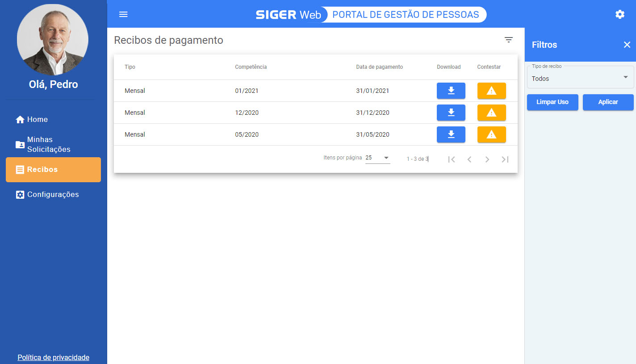Viewport: 636px width, 364px height.
Task: Click Pedro's profile photo
Action: [x=53, y=39]
